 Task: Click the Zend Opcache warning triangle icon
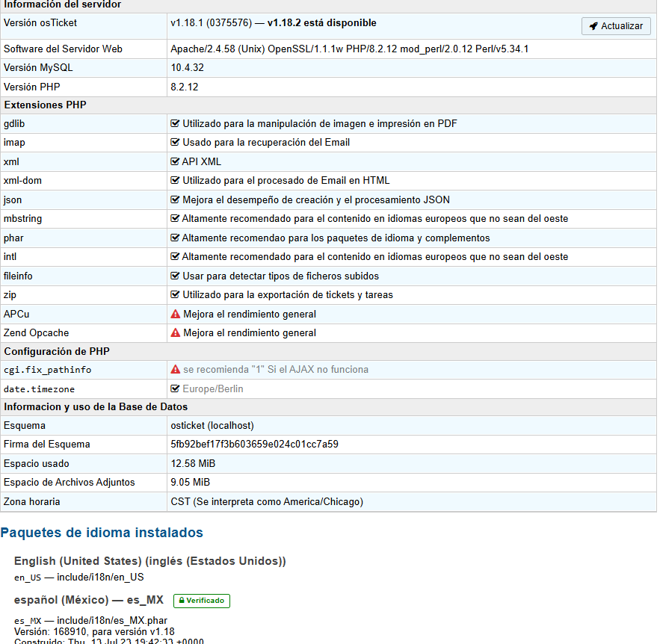(x=176, y=333)
